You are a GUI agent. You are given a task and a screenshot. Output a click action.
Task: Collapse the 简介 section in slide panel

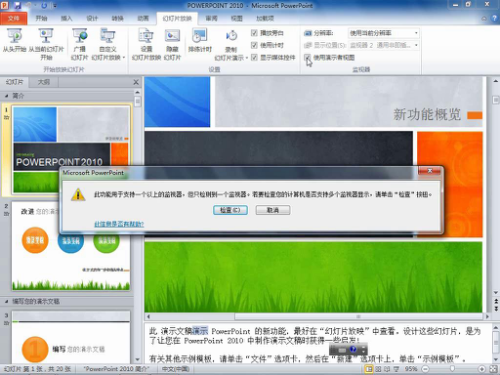(x=6, y=96)
